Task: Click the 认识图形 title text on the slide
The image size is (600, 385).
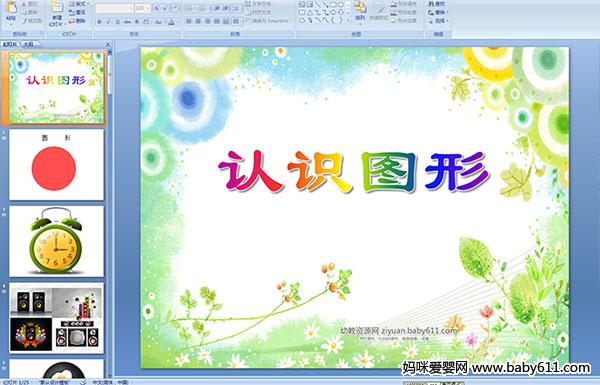Action: tap(354, 171)
